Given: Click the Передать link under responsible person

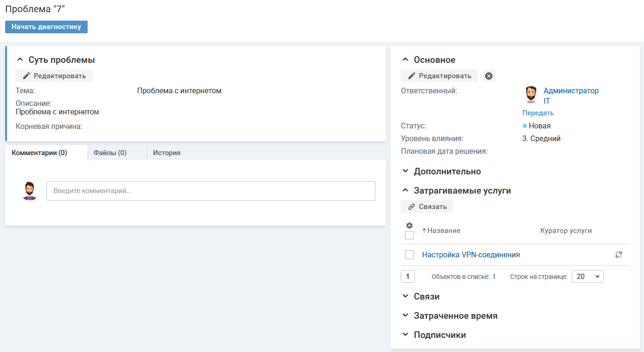Looking at the screenshot, I should [x=538, y=113].
